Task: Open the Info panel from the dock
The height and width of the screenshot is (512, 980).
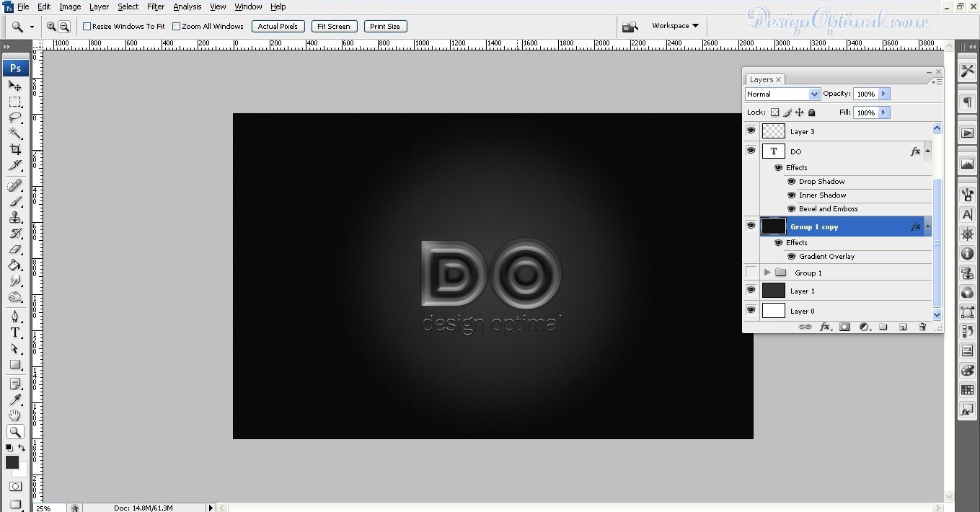Action: (968, 254)
